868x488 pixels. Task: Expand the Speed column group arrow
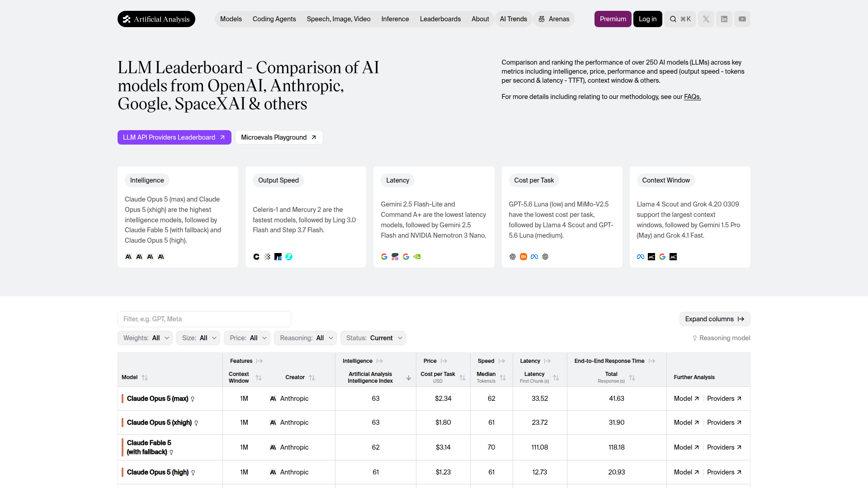coord(502,361)
